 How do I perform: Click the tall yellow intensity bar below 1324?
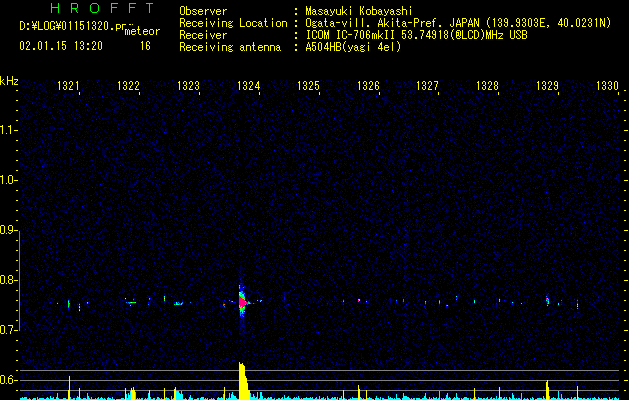tap(243, 380)
